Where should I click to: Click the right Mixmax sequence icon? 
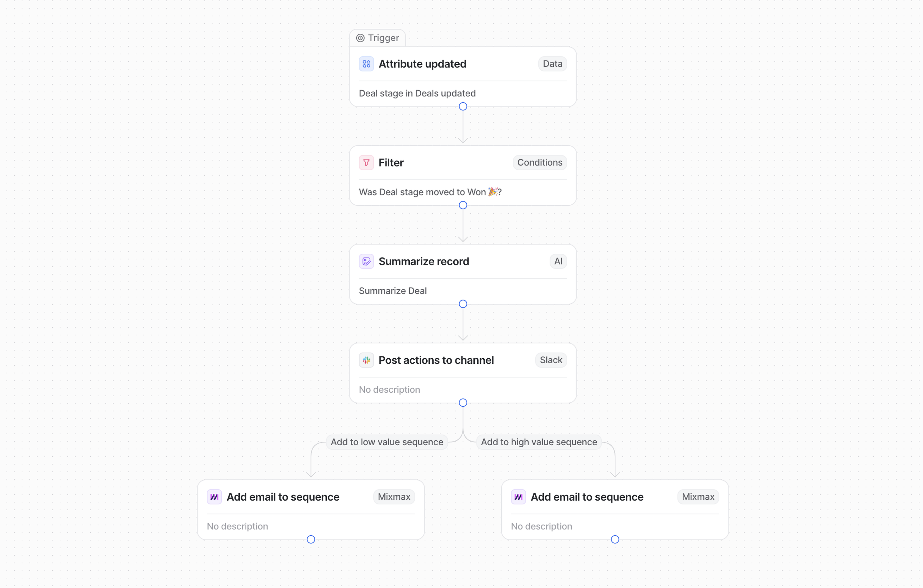(x=518, y=497)
